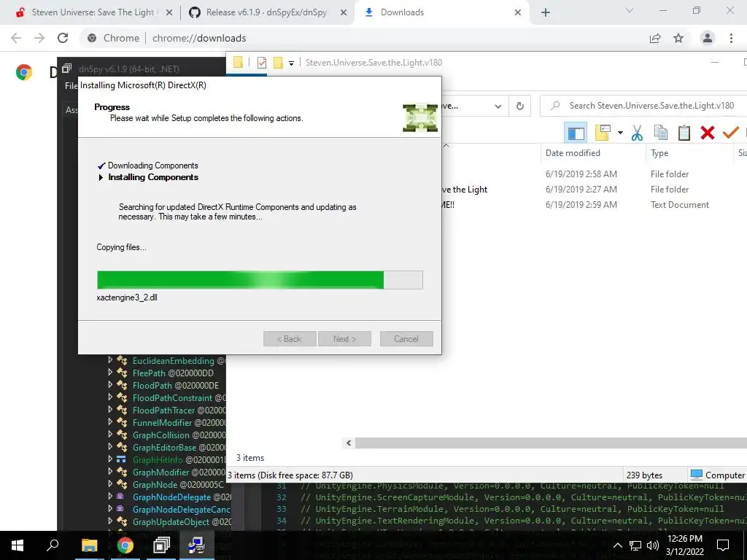Click Chrome back arrow
The width and height of the screenshot is (747, 560).
pyautogui.click(x=16, y=38)
